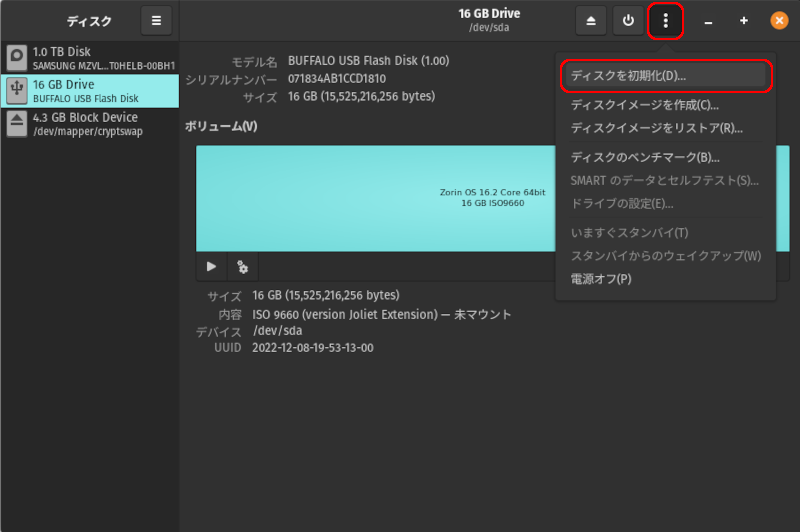This screenshot has height=532, width=800.
Task: Click the ボリューム(V) heading
Action: (221, 126)
